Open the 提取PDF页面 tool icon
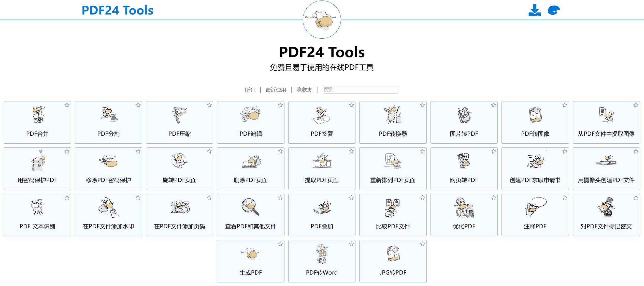This screenshot has width=644, height=286. pyautogui.click(x=322, y=161)
